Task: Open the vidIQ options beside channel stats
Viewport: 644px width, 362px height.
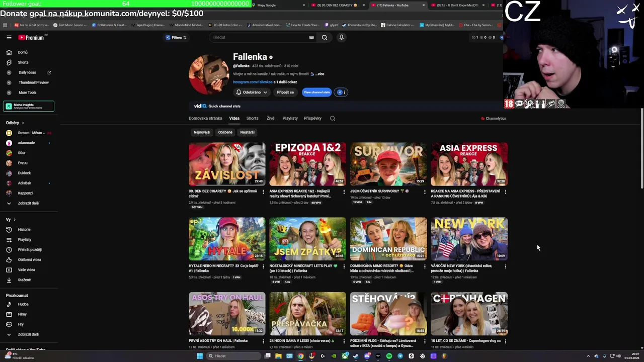Action: (x=342, y=92)
